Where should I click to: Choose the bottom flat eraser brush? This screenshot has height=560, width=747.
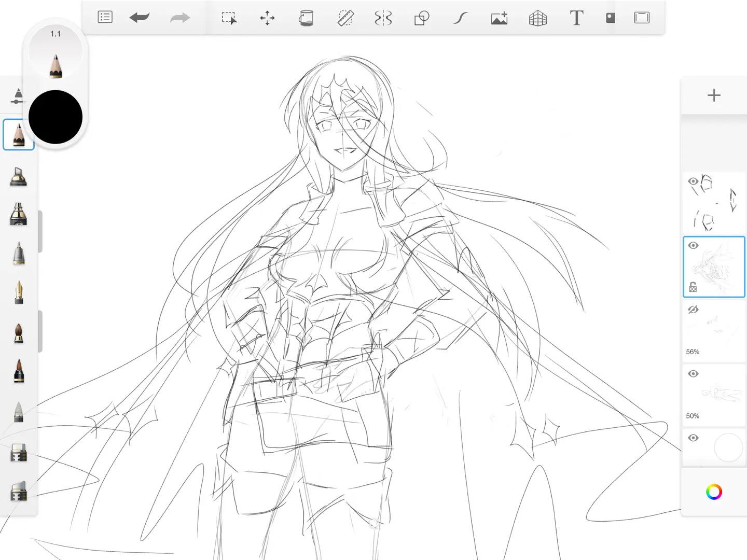(19, 491)
